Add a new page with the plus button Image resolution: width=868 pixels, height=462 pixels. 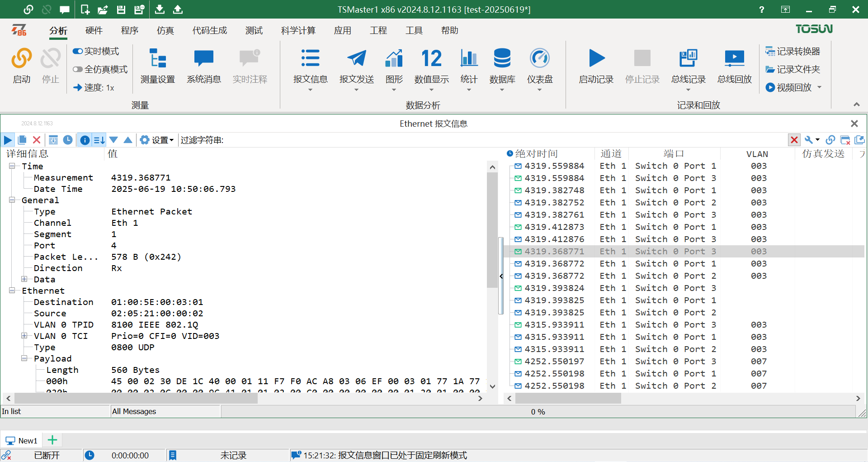click(x=52, y=440)
